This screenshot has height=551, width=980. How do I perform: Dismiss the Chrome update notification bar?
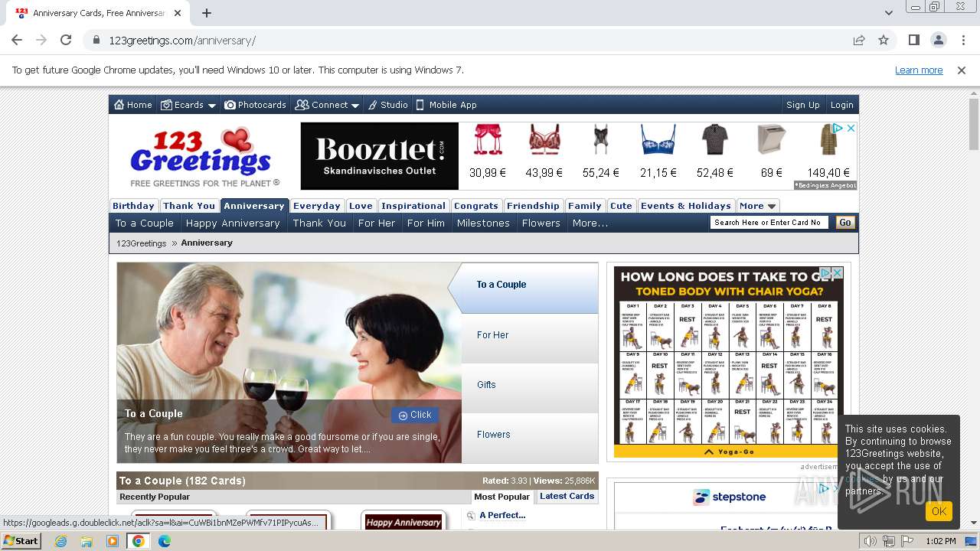coord(962,70)
